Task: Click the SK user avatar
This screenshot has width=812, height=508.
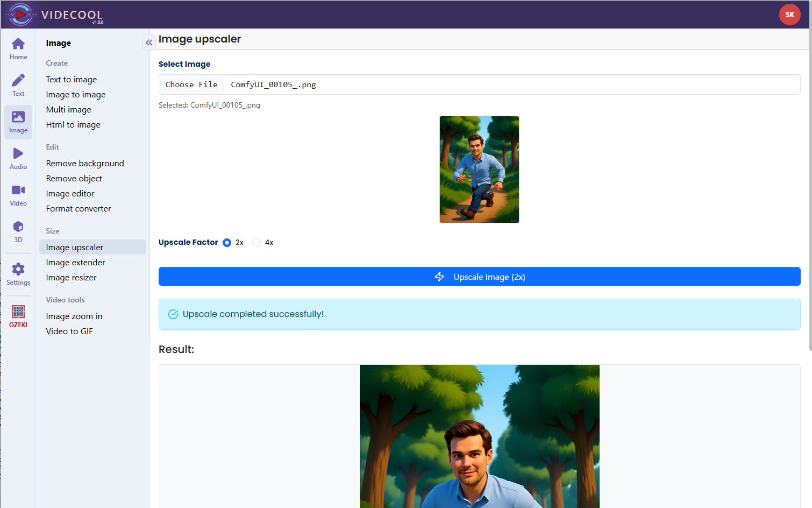Action: (x=789, y=15)
